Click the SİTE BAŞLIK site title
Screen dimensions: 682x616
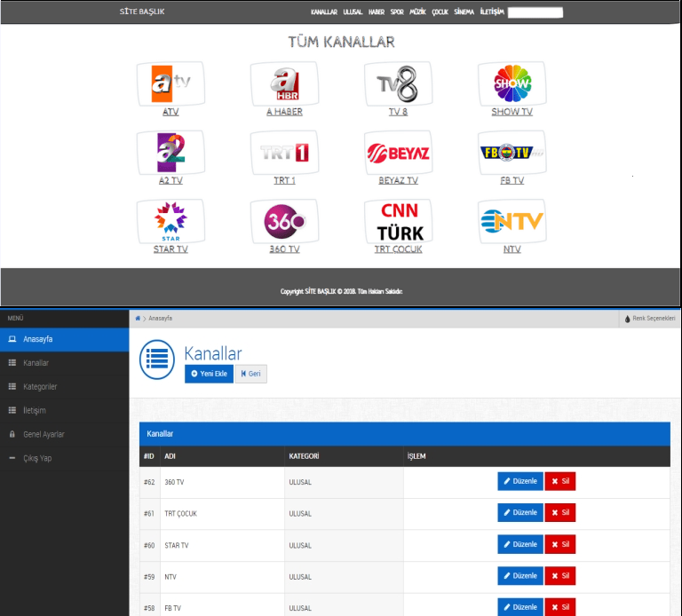point(142,12)
